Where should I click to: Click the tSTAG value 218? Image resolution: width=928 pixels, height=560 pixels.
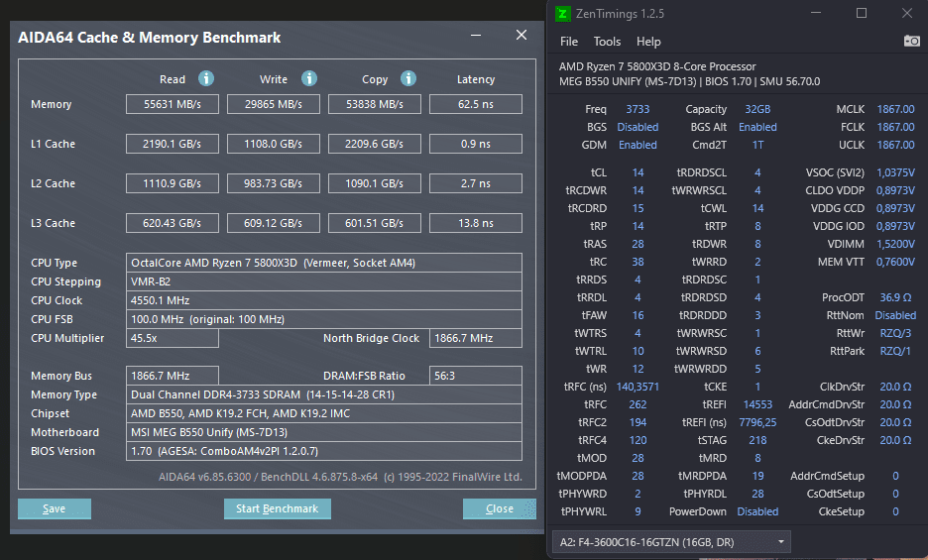757,440
